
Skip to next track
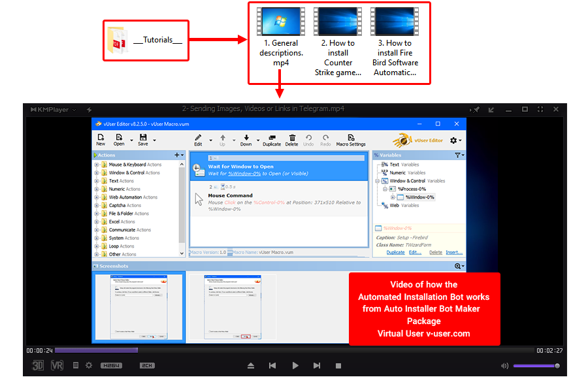pos(317,365)
